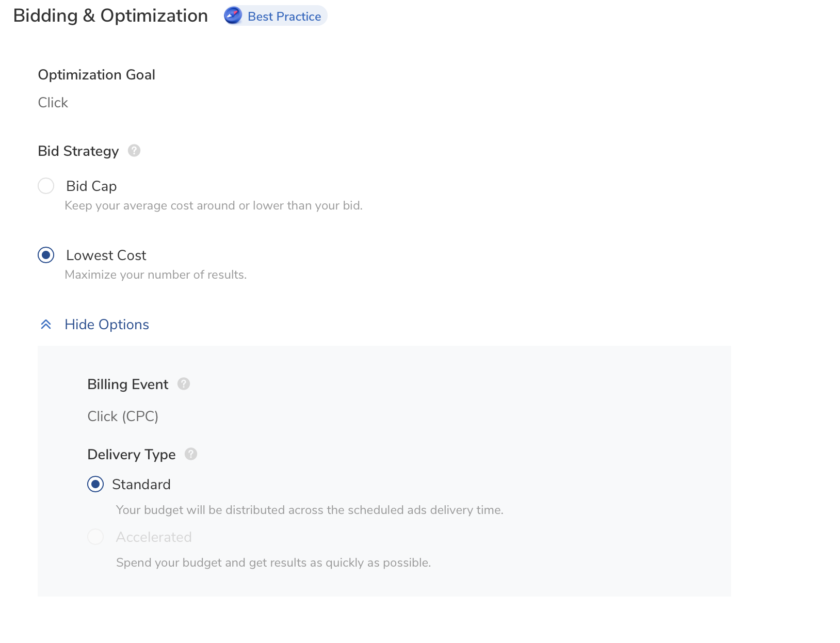
Task: Click the Click (CPC) billing event text
Action: tap(123, 416)
